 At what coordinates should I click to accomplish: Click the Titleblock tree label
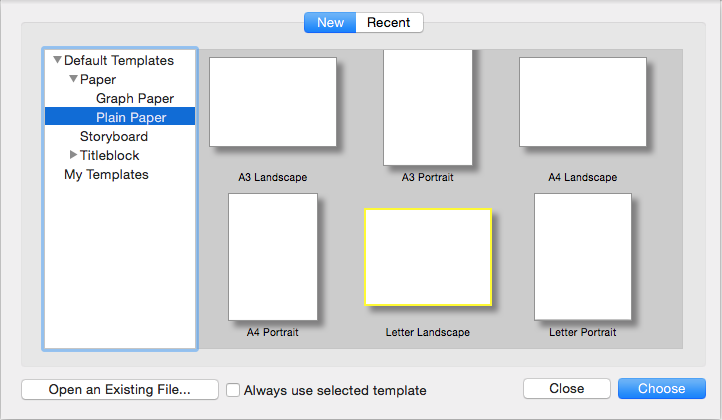(110, 156)
